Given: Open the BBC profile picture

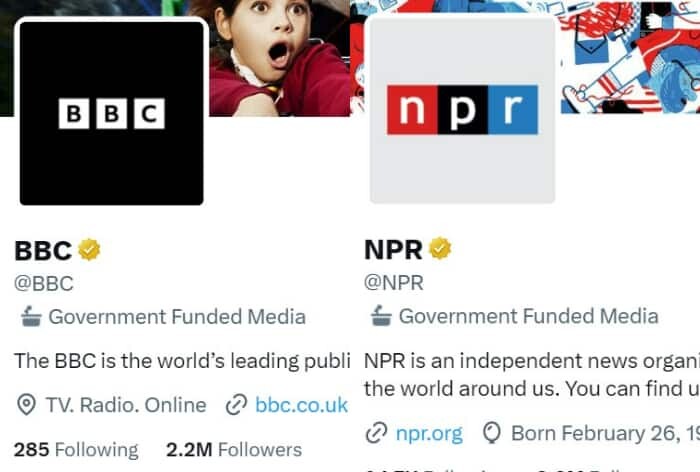Looking at the screenshot, I should 112,113.
